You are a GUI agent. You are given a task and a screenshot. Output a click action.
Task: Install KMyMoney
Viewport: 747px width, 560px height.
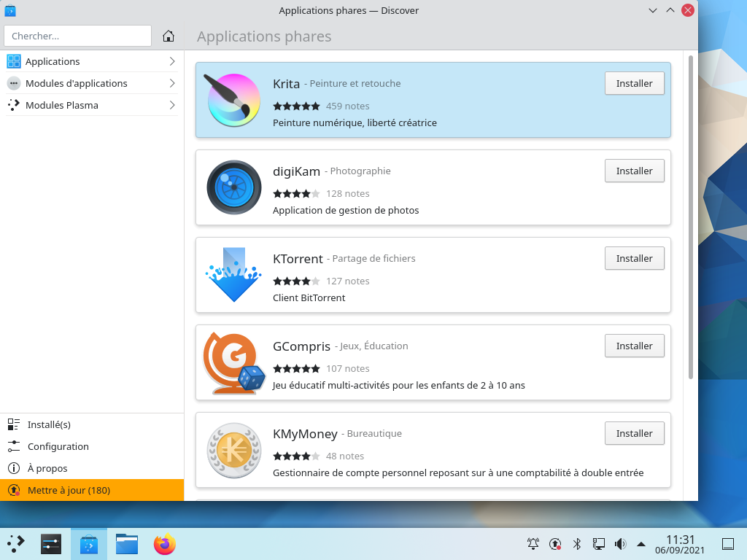[634, 434]
